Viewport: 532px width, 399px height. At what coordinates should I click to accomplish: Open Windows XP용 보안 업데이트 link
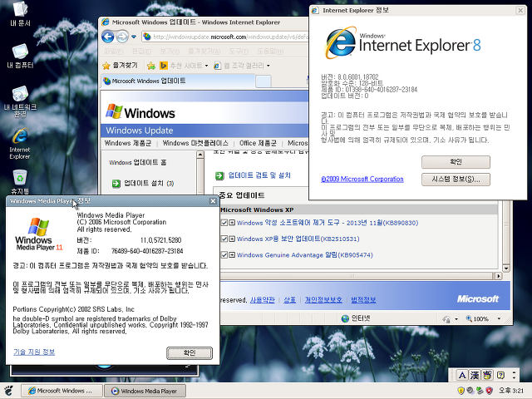point(298,239)
